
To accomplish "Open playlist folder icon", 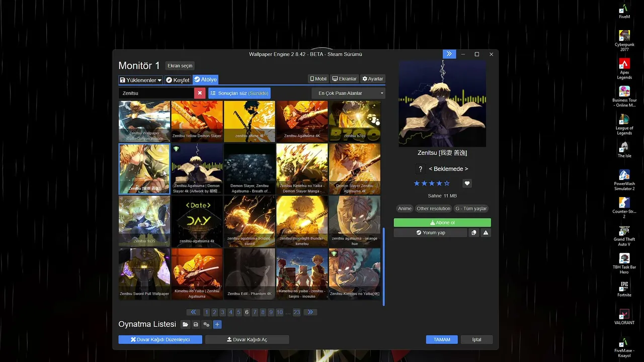I will (x=185, y=325).
